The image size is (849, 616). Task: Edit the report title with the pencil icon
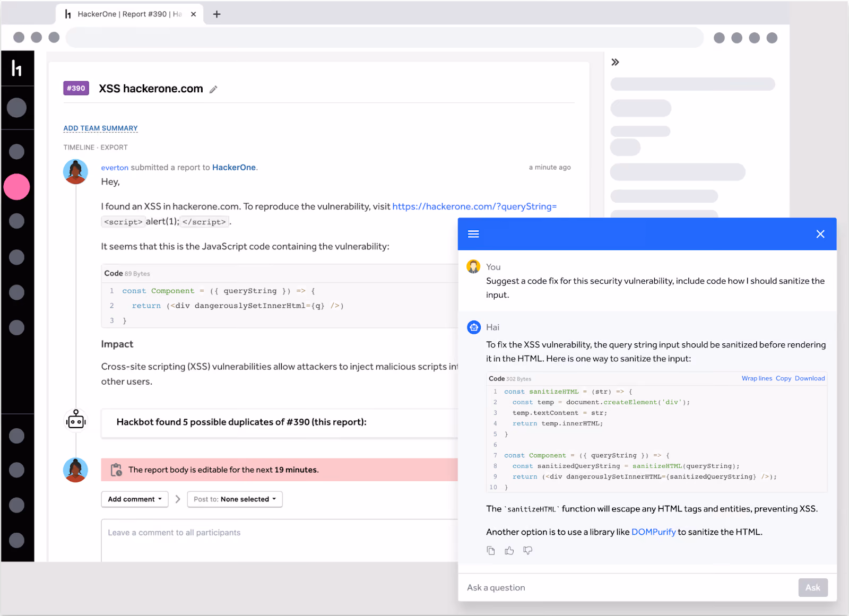click(x=213, y=89)
